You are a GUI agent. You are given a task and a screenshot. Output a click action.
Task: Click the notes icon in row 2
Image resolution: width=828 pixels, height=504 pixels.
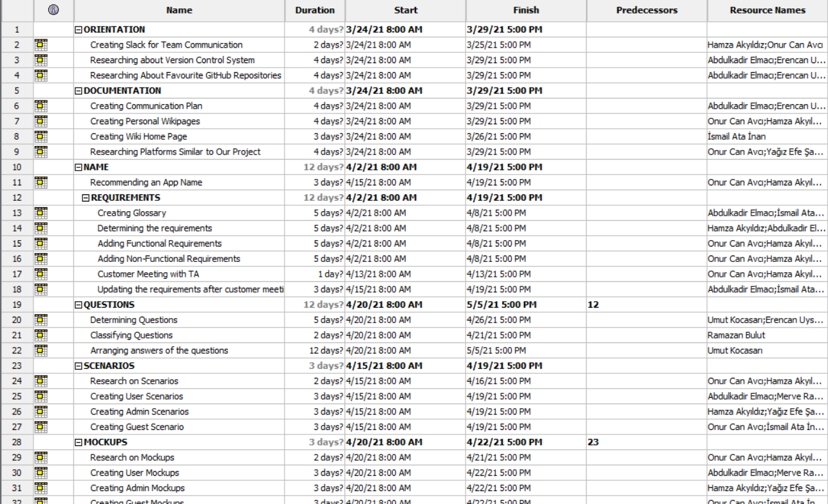41,45
